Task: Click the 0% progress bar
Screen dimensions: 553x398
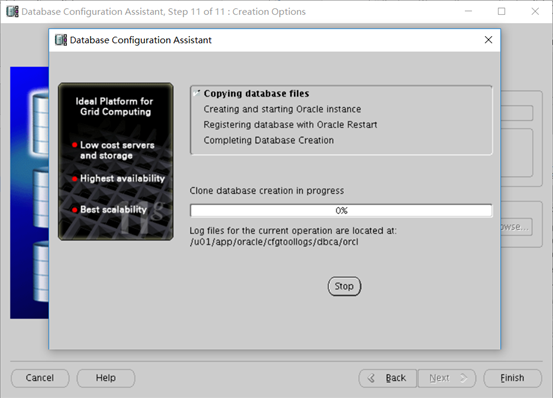Action: [341, 210]
